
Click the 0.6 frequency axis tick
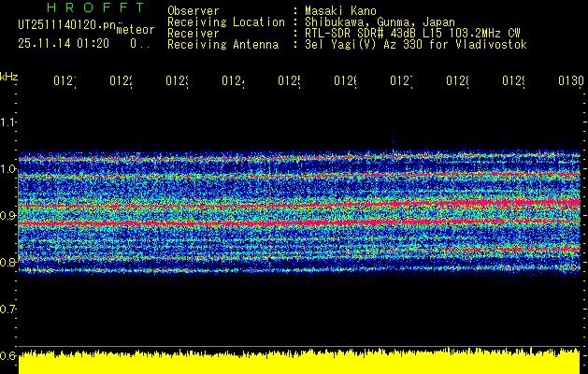(x=8, y=356)
